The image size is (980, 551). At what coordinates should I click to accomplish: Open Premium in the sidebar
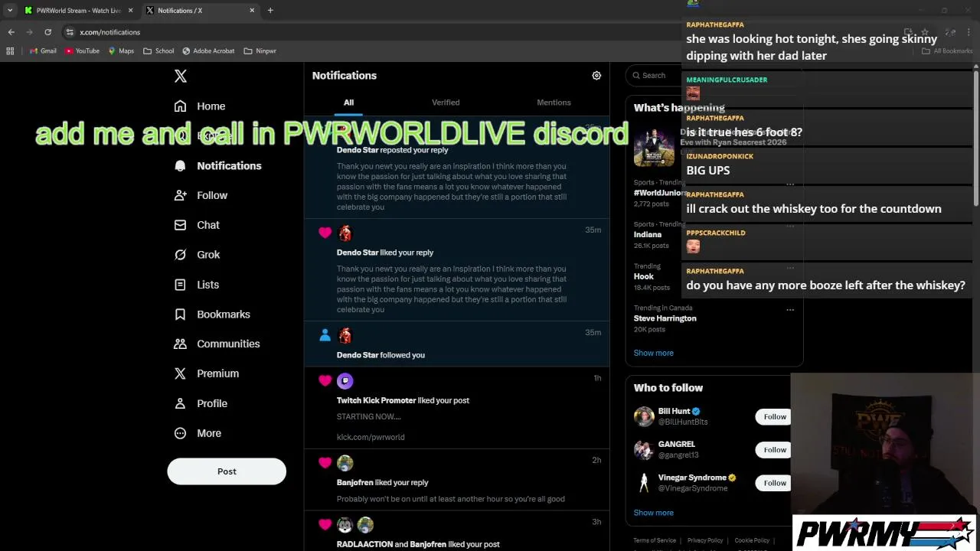click(206, 373)
